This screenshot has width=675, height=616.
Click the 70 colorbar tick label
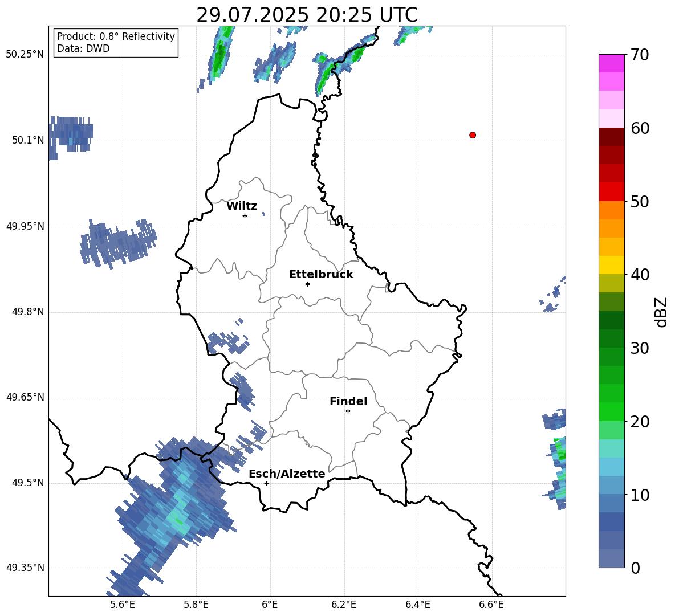(x=639, y=55)
